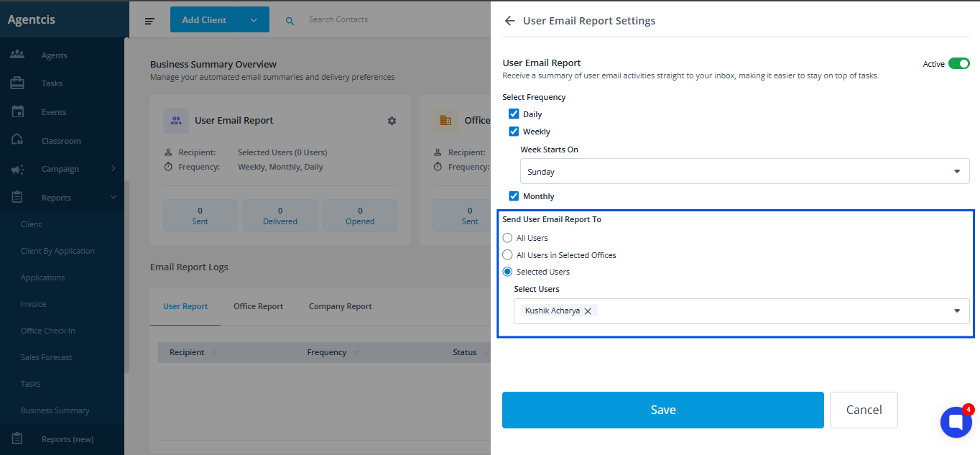Click the back arrow in report settings
The width and height of the screenshot is (980, 455).
click(510, 21)
